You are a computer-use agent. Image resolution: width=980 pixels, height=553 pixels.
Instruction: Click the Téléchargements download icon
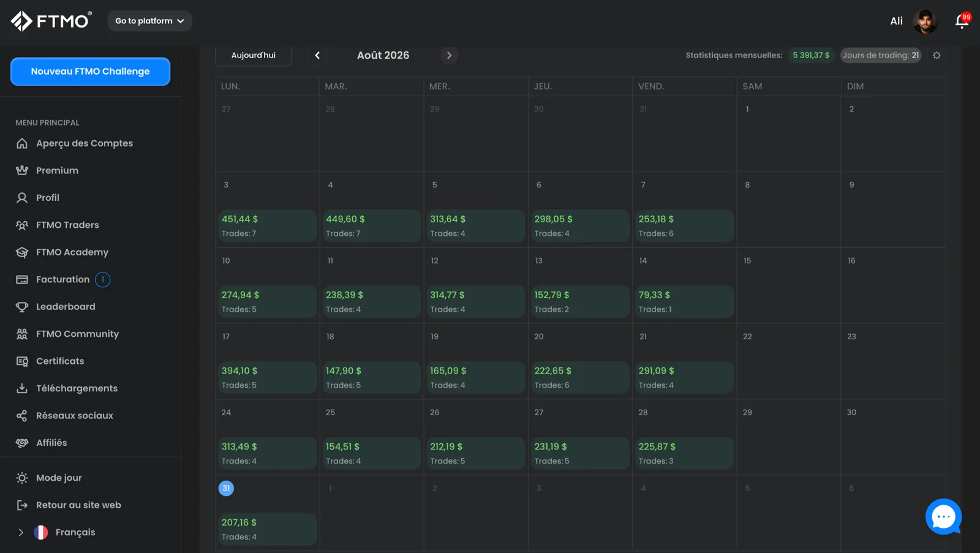pos(22,388)
